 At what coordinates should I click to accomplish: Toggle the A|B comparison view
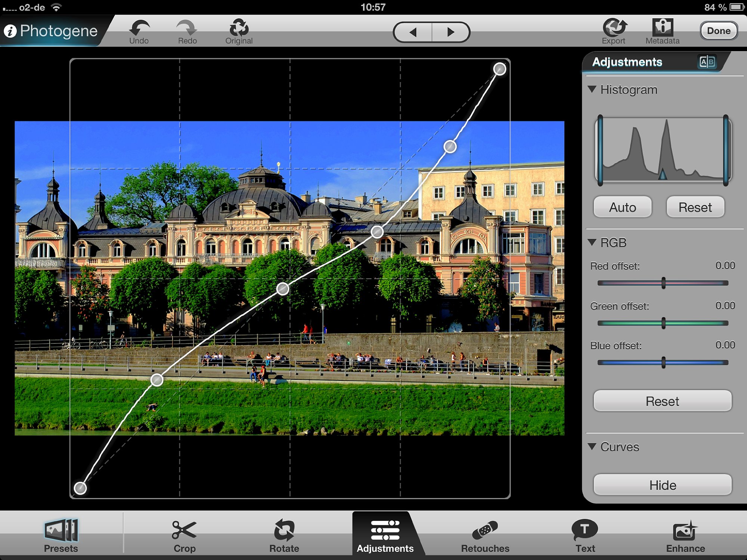[707, 62]
